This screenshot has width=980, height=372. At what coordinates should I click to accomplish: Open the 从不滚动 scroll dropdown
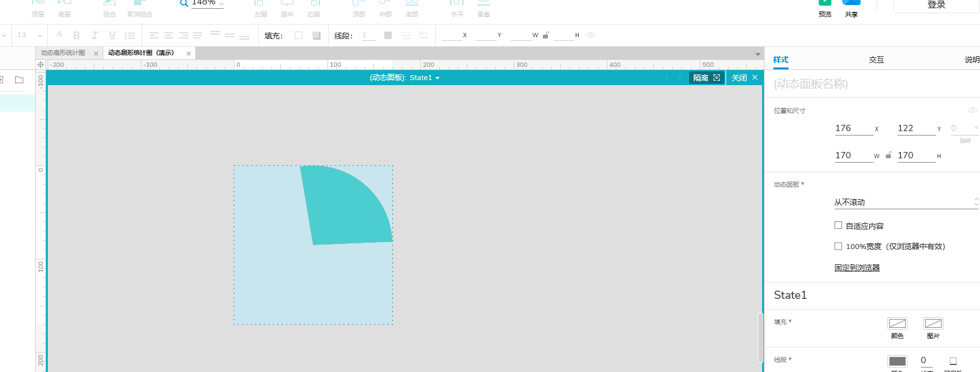point(906,202)
